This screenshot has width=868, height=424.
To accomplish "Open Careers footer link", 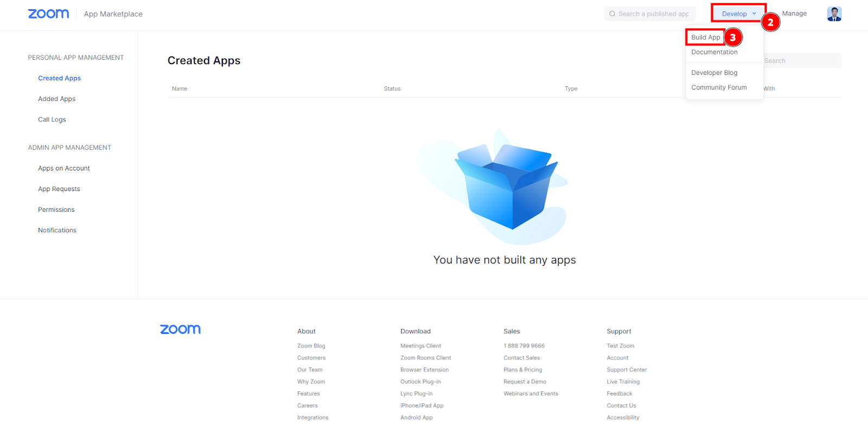I will pos(307,406).
